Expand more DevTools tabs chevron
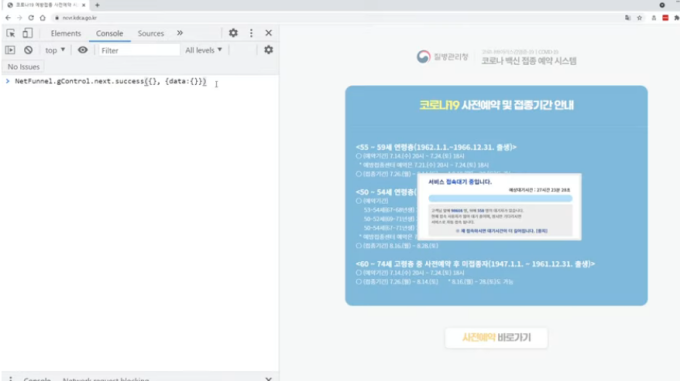The image size is (680, 381). 180,33
